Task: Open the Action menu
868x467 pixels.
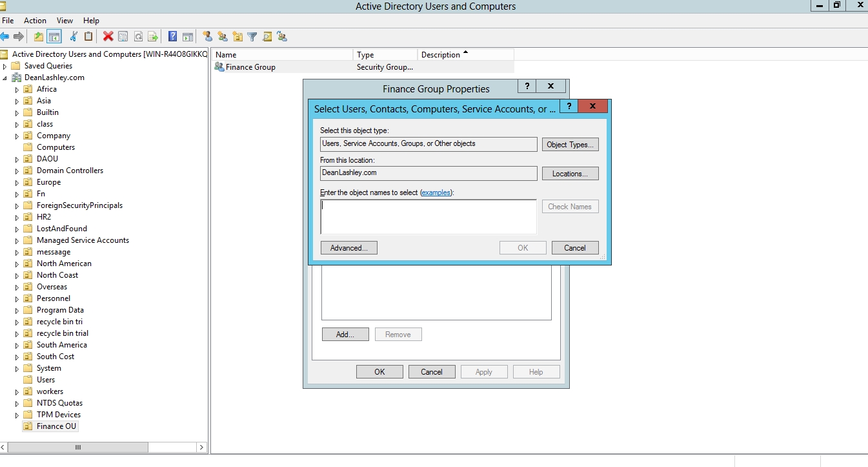Action: [35, 21]
